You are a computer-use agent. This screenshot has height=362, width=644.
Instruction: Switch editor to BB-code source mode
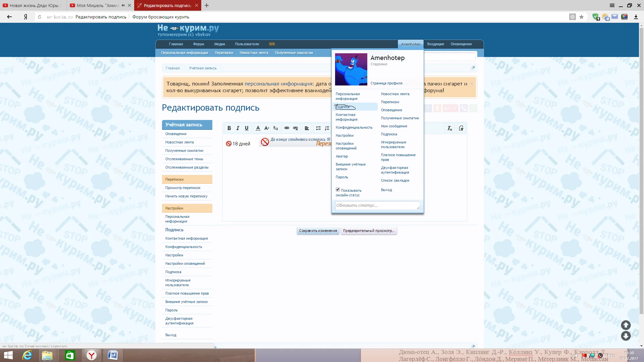point(461,128)
